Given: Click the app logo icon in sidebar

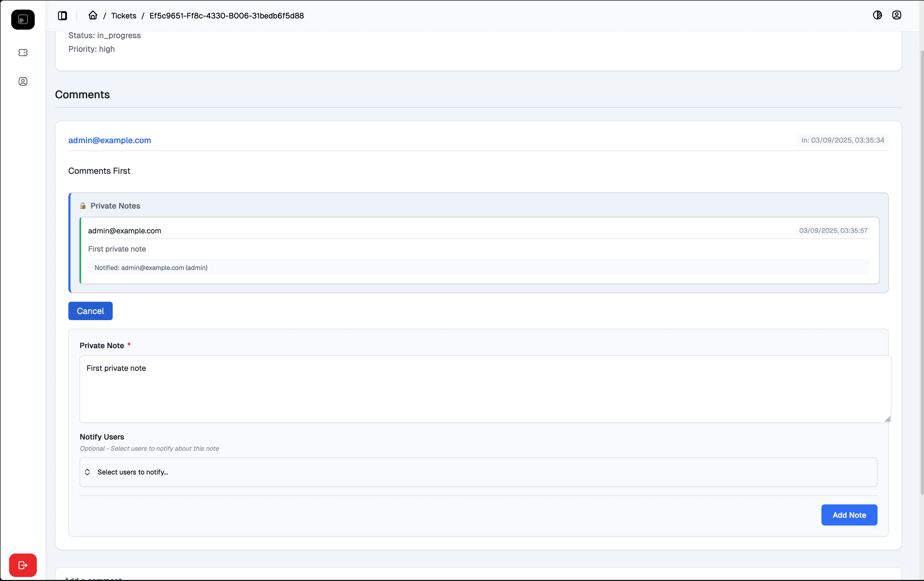Looking at the screenshot, I should coord(23,19).
